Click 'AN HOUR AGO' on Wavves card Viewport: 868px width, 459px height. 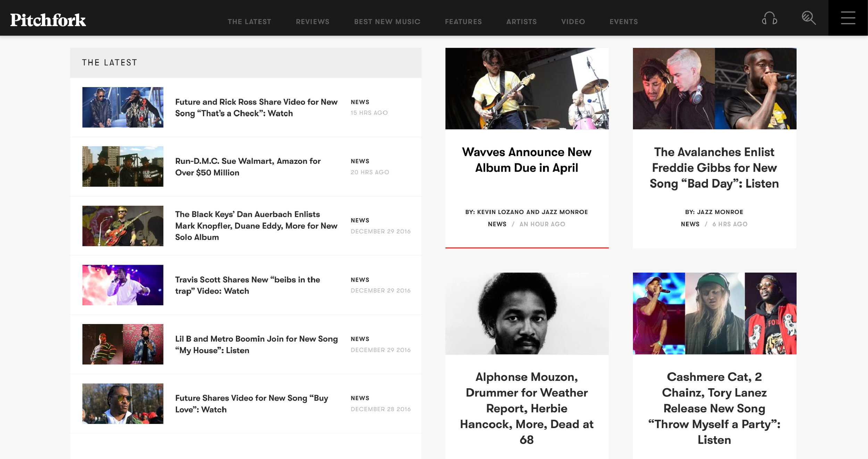tap(542, 224)
